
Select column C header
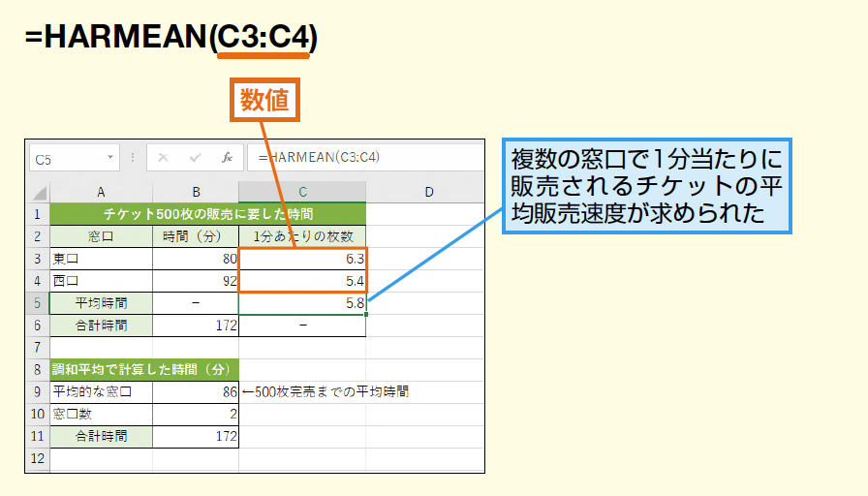302,192
